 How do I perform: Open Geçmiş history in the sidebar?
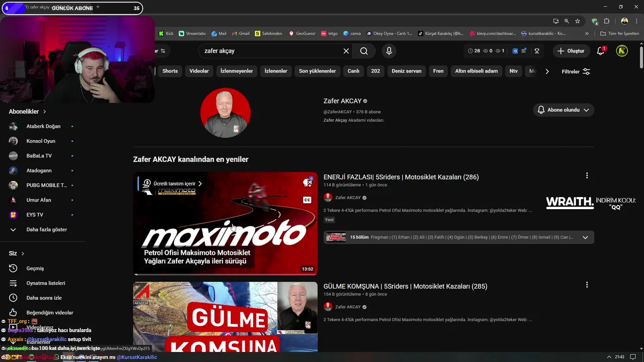35,268
